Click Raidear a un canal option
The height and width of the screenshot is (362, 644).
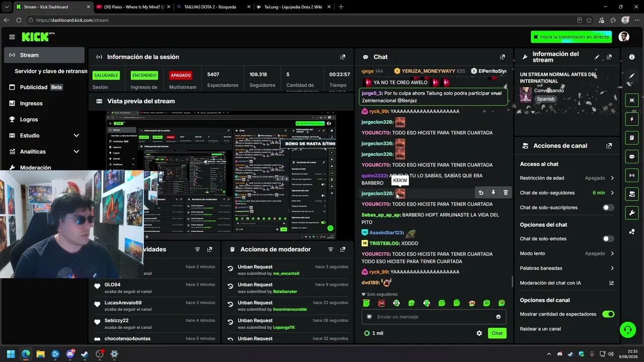[540, 329]
